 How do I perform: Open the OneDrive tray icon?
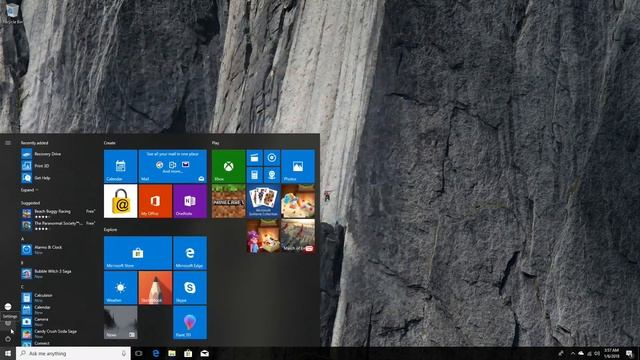point(581,353)
